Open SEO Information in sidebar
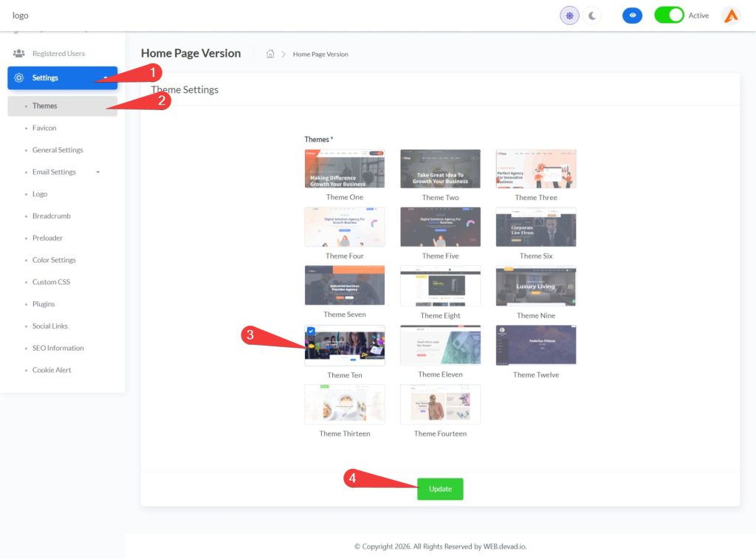The image size is (756, 559). (x=58, y=348)
